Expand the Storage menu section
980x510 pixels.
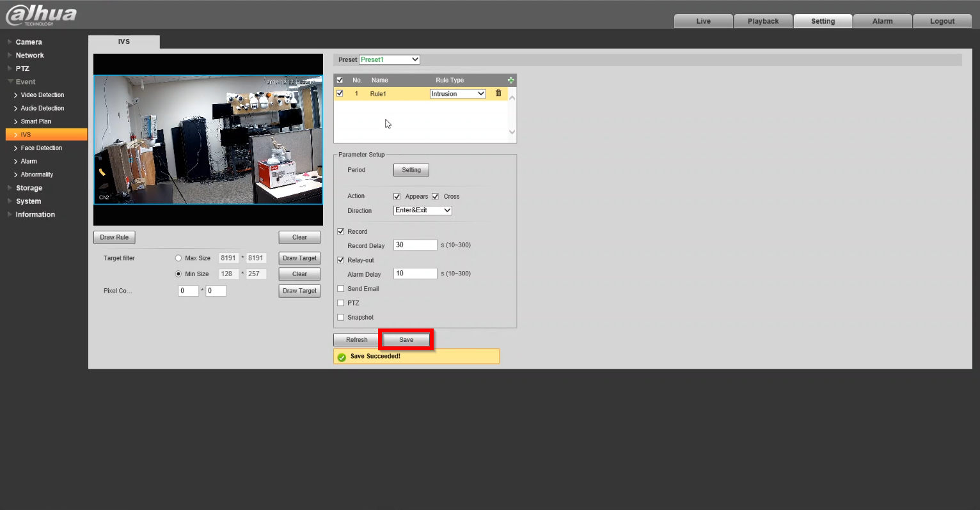29,188
